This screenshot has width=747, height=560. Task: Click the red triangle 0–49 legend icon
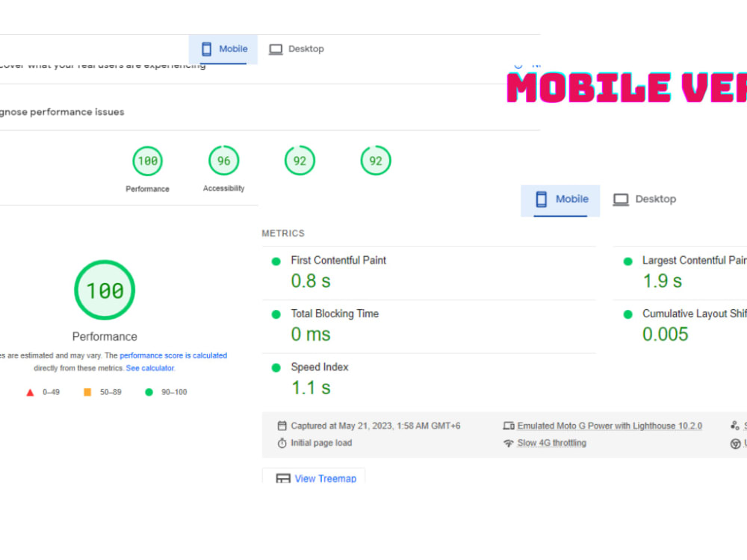coord(30,393)
